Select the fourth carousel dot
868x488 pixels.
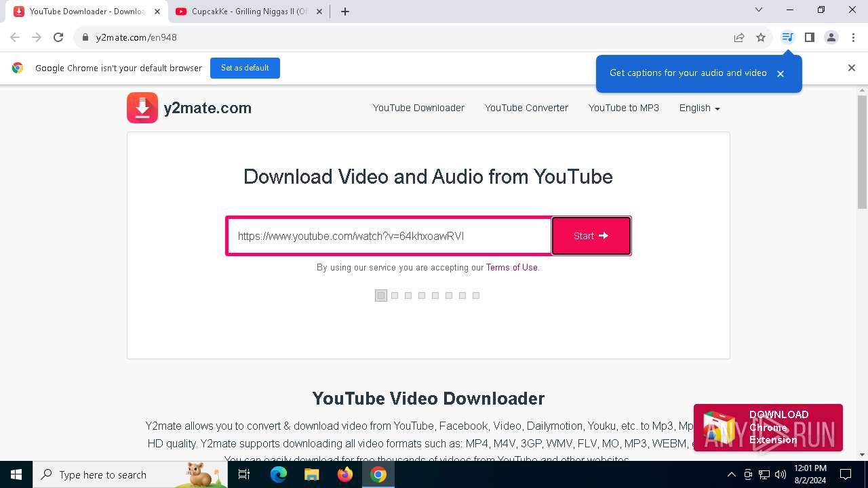tap(422, 296)
